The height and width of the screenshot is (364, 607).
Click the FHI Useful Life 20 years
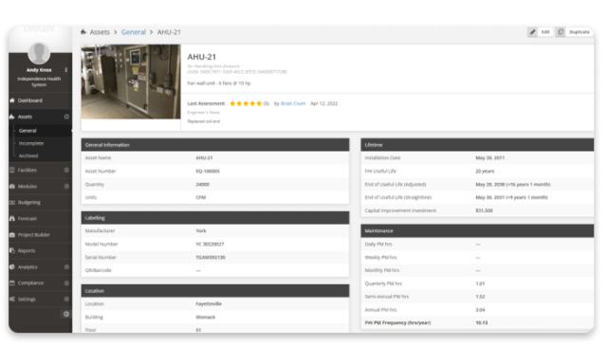485,172
